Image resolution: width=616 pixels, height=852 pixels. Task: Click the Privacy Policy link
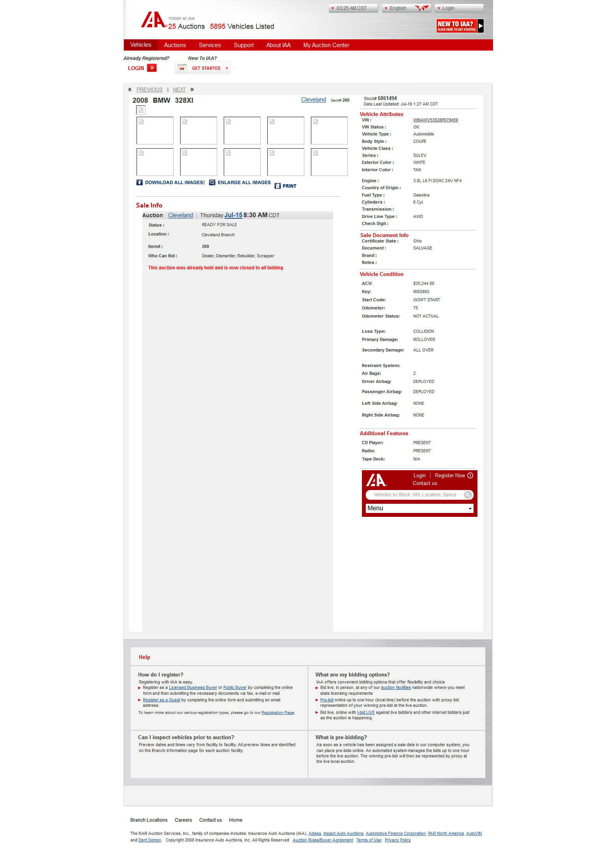tap(398, 840)
